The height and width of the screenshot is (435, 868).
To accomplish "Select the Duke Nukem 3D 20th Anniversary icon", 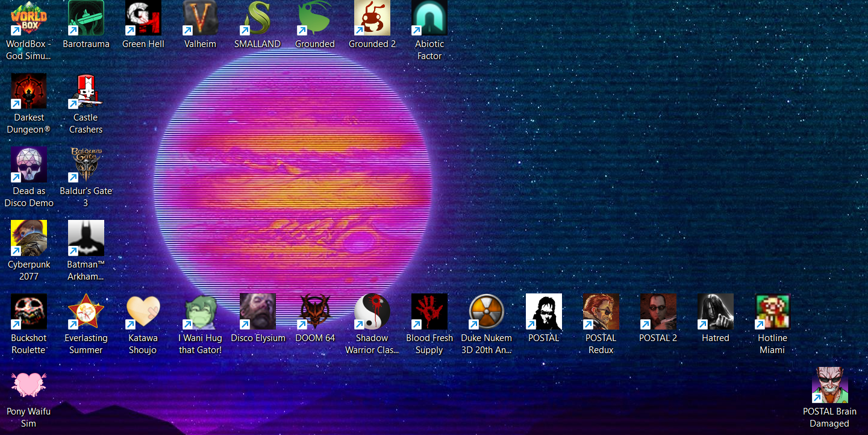I will pos(487,312).
